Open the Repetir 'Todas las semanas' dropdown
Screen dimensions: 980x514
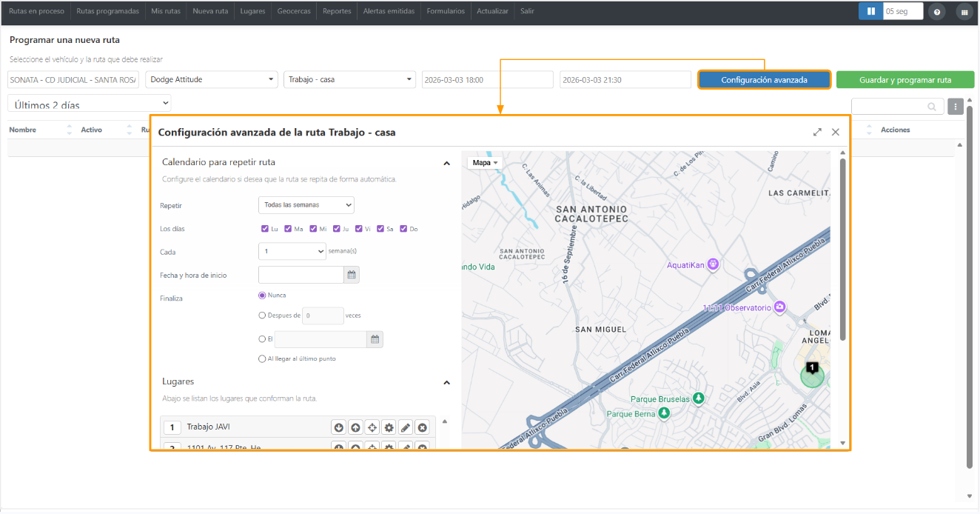tap(306, 204)
